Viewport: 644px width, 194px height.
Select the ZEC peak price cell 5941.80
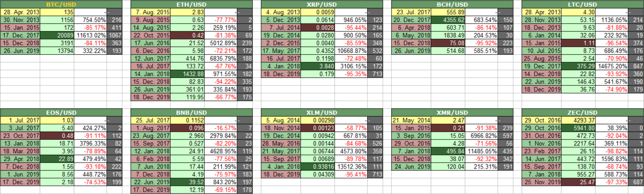coord(579,128)
